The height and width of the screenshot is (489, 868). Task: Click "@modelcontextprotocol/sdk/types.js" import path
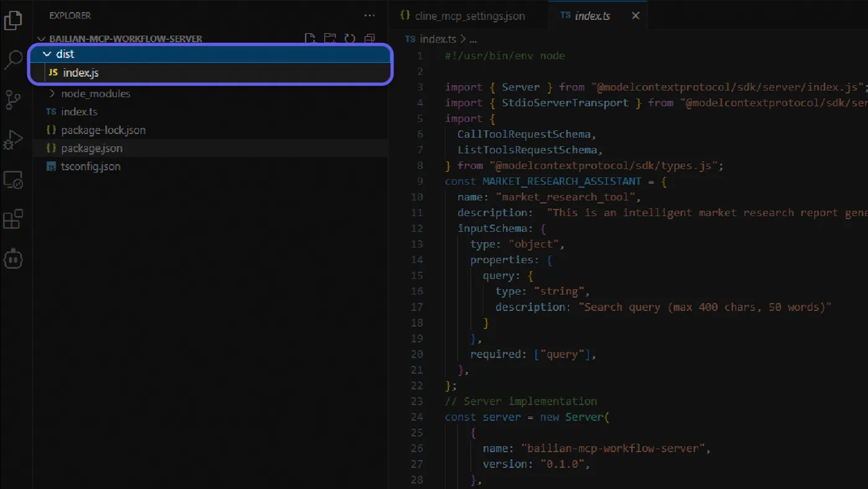click(603, 166)
